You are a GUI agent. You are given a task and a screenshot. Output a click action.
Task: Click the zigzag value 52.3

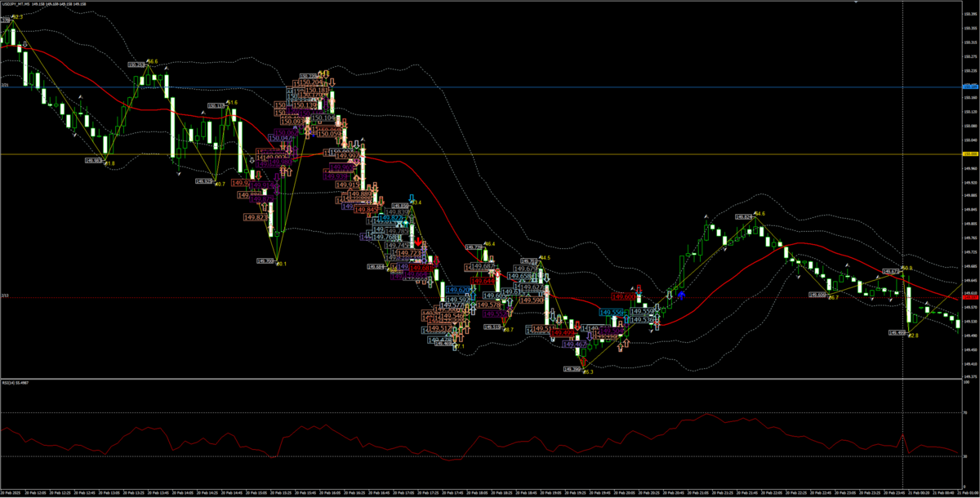tap(17, 16)
